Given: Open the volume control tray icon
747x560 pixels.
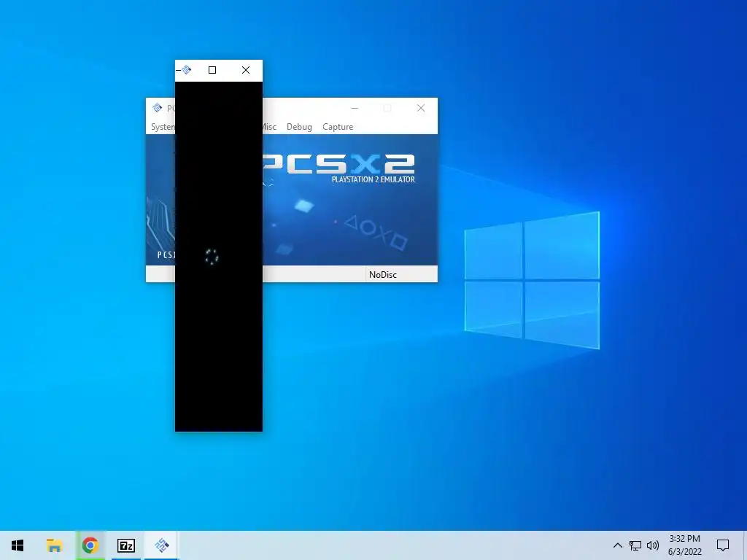Looking at the screenshot, I should coord(653,545).
